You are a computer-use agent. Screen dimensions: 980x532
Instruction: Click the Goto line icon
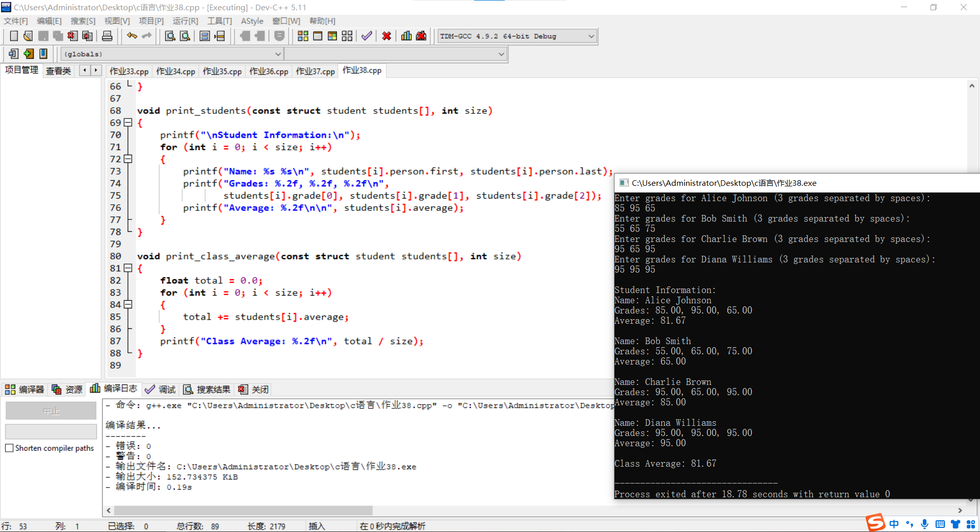click(x=219, y=36)
